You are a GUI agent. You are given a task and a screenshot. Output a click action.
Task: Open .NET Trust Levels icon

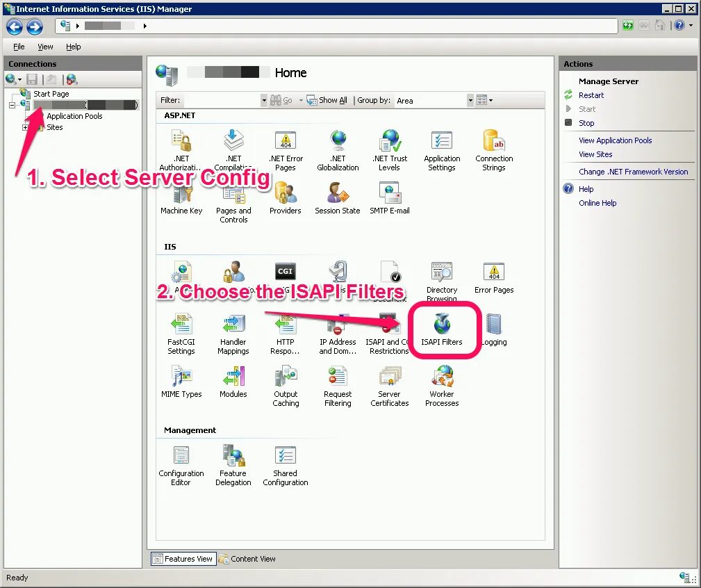389,151
